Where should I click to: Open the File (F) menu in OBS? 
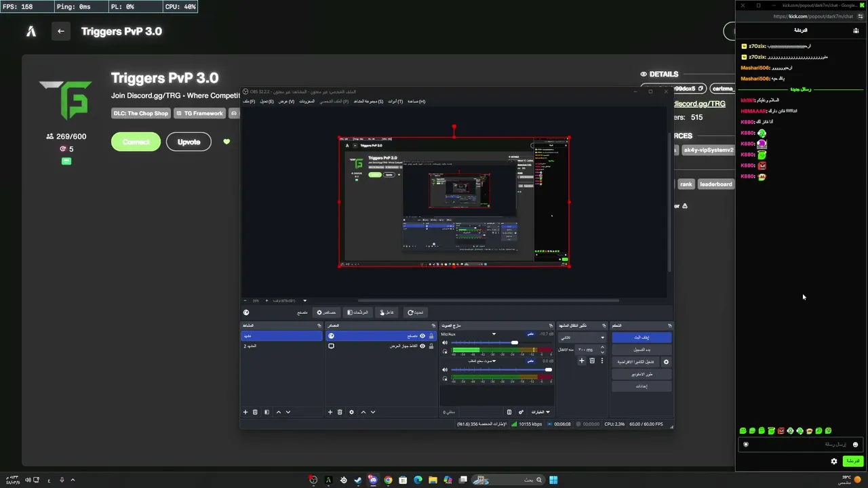point(249,102)
